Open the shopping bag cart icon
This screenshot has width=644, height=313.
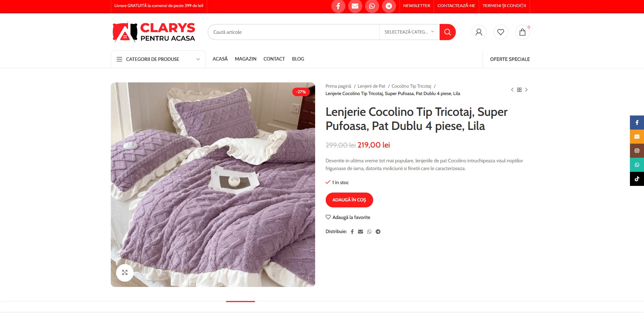(x=522, y=32)
